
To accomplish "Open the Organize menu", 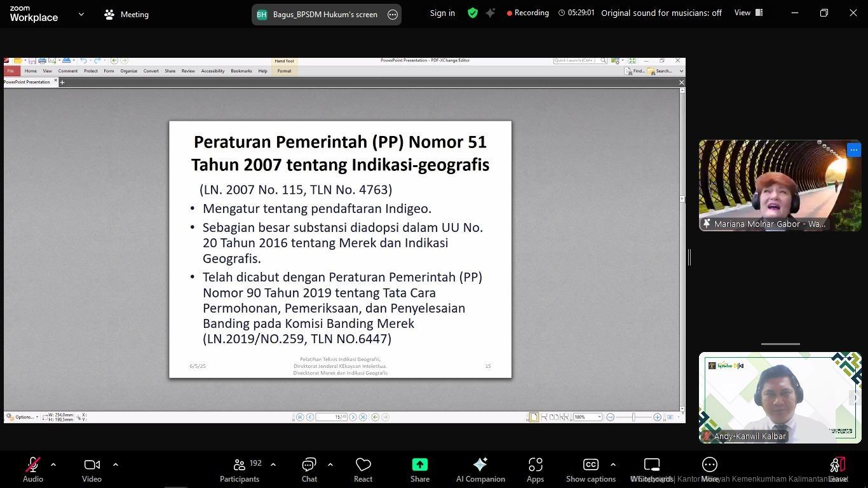I will tap(128, 71).
